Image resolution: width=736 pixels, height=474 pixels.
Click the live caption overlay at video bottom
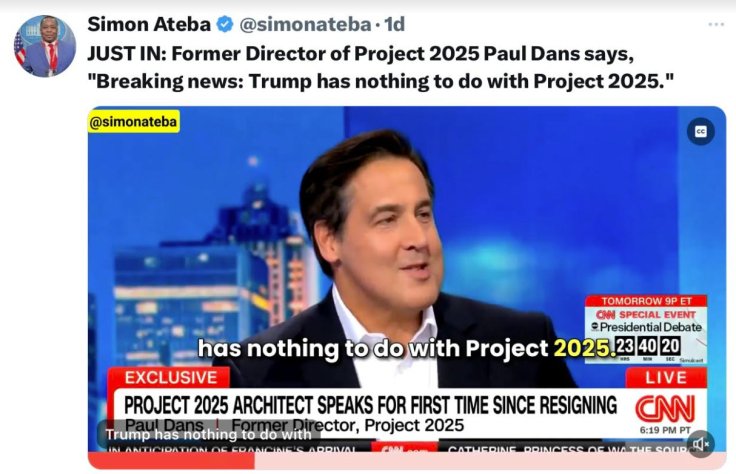click(208, 435)
